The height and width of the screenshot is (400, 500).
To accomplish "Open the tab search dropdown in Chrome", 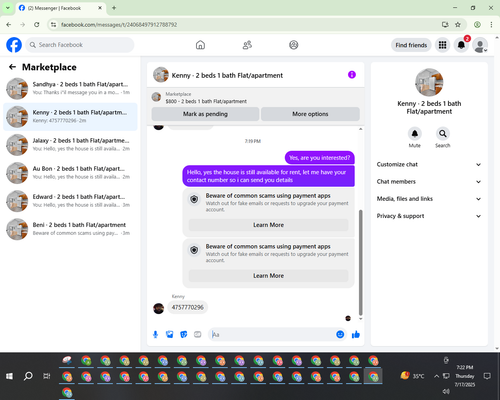I will tap(7, 8).
